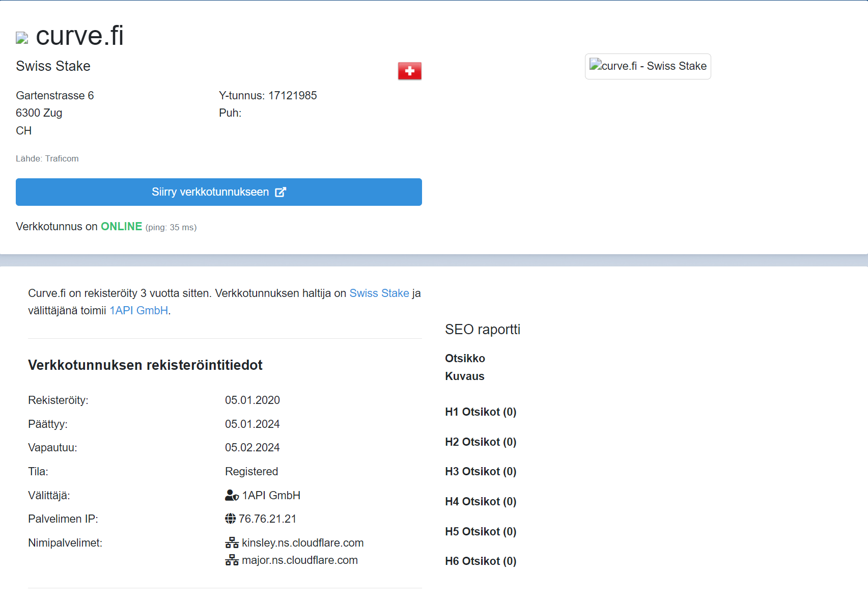The image size is (868, 596).
Task: Click Lähde: Traficom source text
Action: pyautogui.click(x=47, y=158)
